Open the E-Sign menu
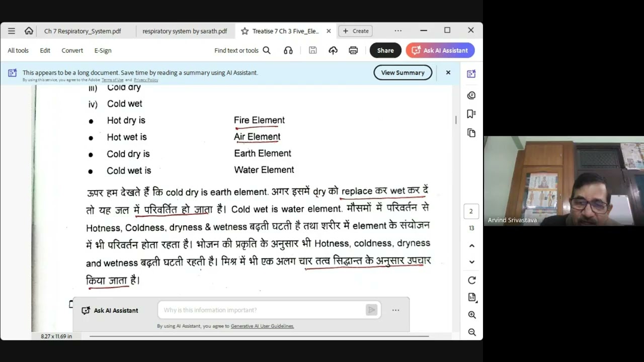The width and height of the screenshot is (644, 362). (x=103, y=50)
